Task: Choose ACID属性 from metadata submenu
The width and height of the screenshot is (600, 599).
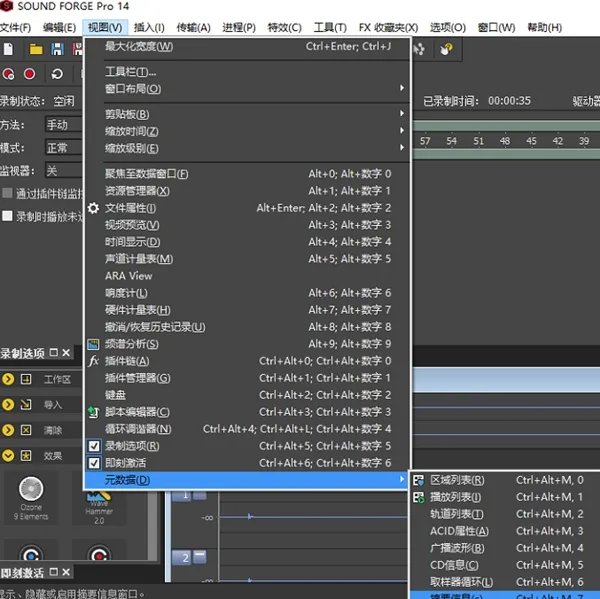Action: click(505, 531)
